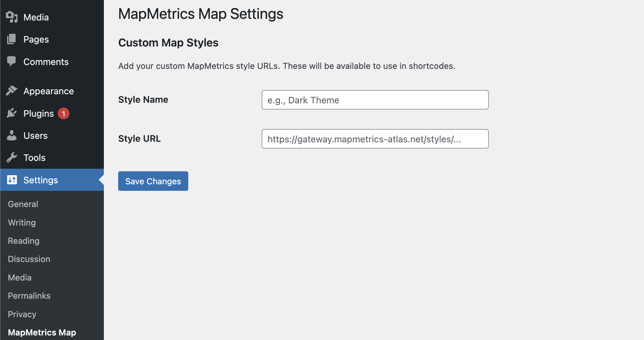Open Writing settings submenu link
The height and width of the screenshot is (340, 644).
click(x=22, y=223)
